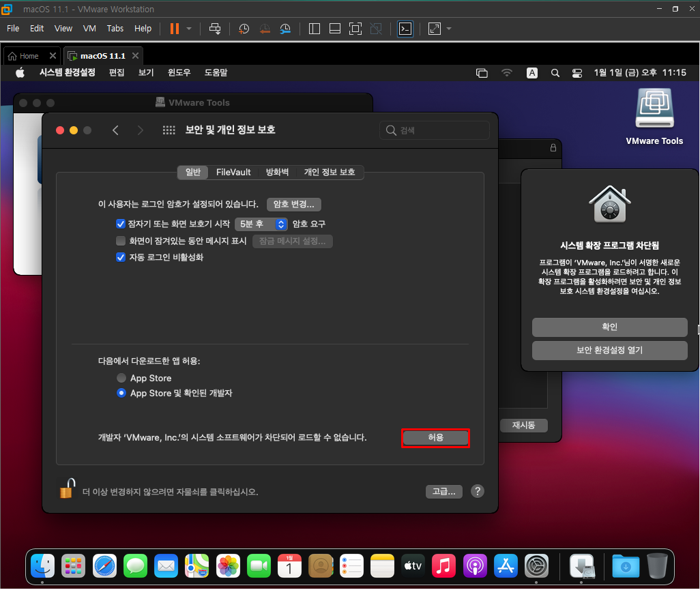The width and height of the screenshot is (700, 590).
Task: Close the macOS 11.1 tab
Action: [x=135, y=55]
